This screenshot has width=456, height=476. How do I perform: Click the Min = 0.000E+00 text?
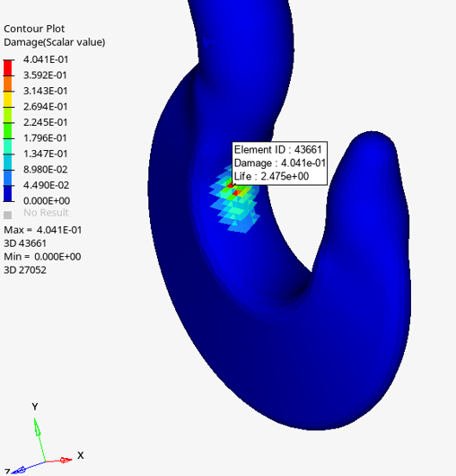(x=42, y=257)
